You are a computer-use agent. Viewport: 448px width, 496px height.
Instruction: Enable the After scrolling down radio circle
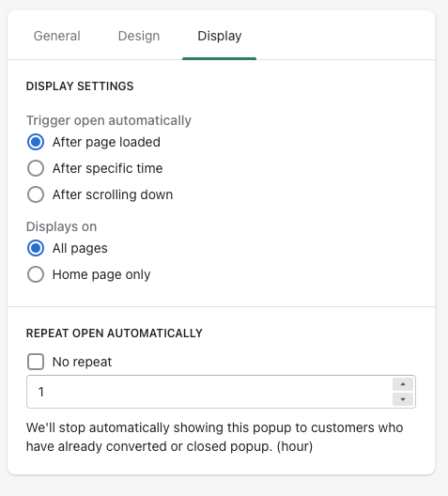[x=36, y=194]
